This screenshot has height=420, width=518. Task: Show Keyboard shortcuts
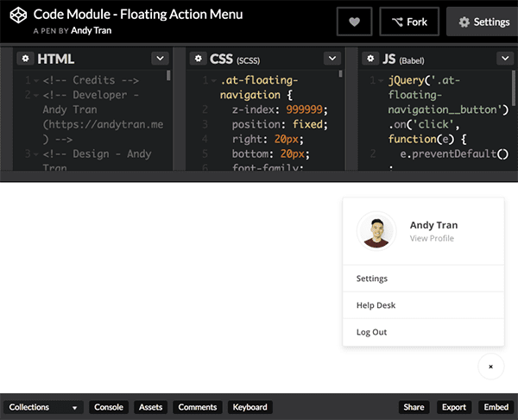point(250,407)
